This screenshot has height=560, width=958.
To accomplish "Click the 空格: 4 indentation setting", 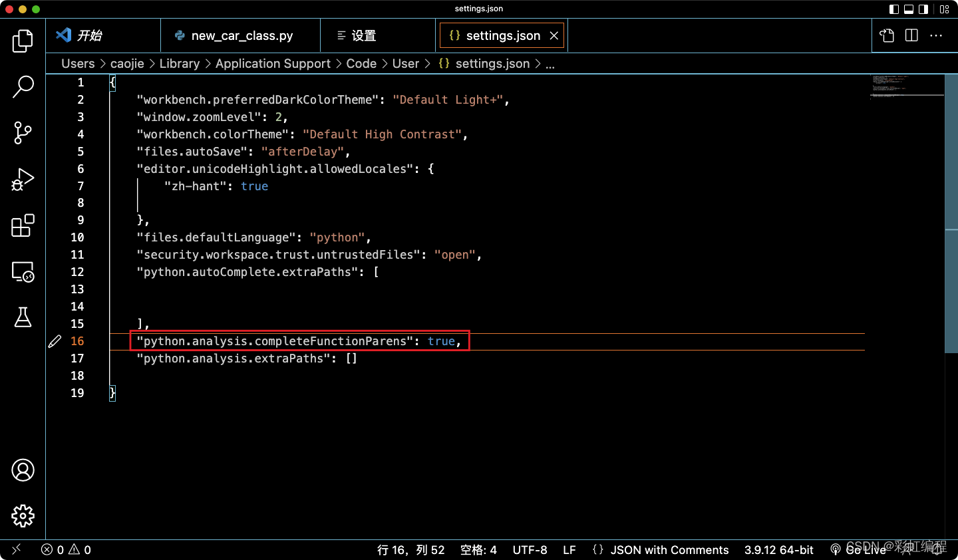I will (478, 550).
